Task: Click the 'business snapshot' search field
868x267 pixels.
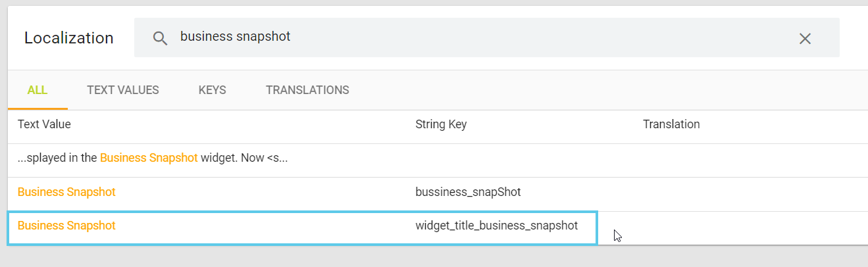Action: (461, 37)
